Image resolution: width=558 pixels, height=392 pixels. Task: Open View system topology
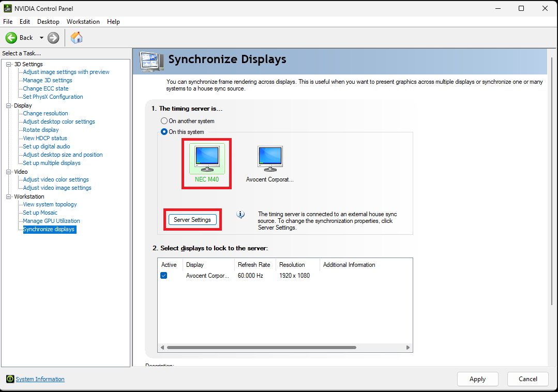[50, 204]
